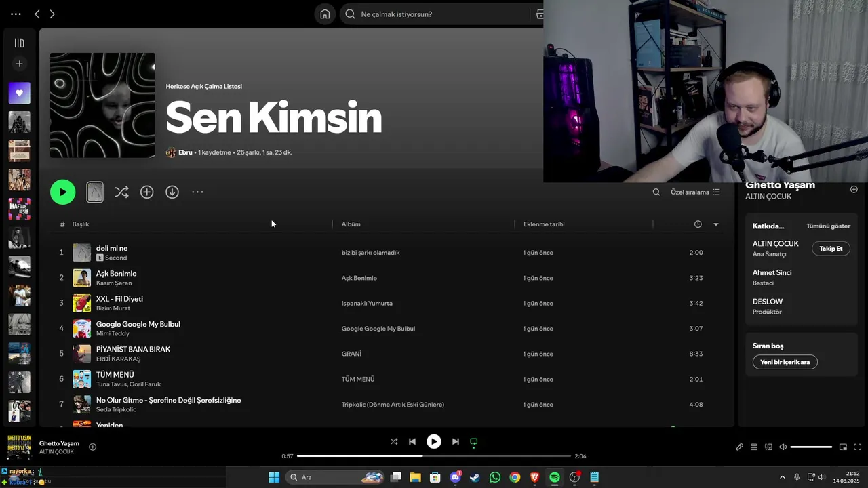Click the Sen Kimsin playlist cover image
Image resolution: width=868 pixels, height=488 pixels.
tap(102, 105)
